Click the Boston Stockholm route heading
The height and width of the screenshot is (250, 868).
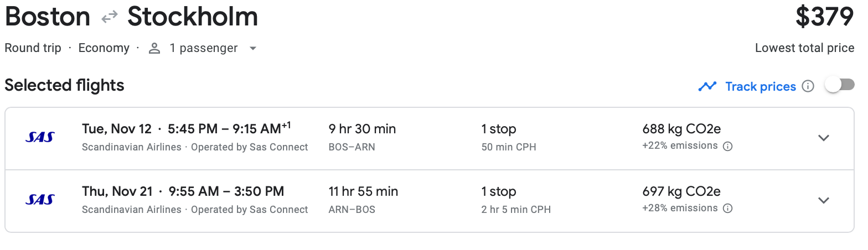(x=131, y=17)
